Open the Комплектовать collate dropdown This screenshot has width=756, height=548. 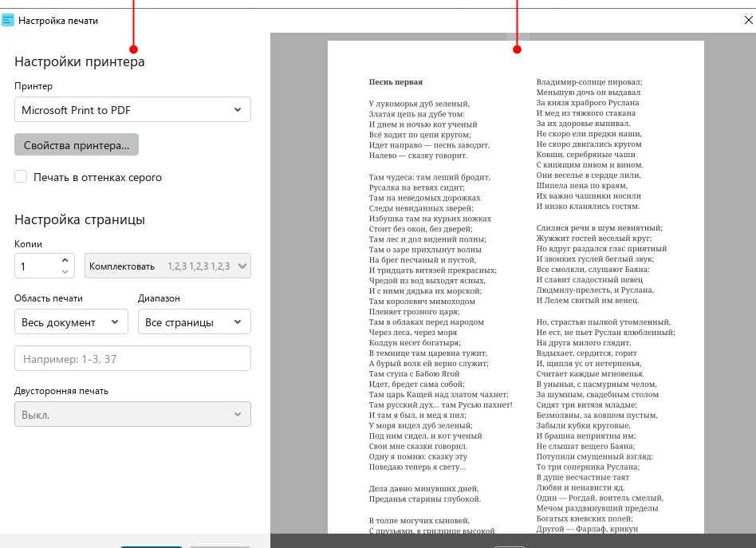167,266
